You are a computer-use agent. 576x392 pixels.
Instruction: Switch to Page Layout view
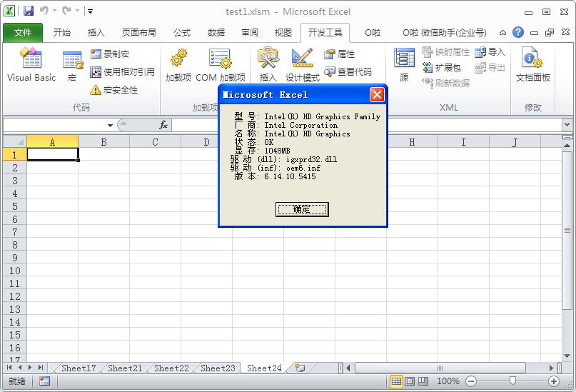[x=410, y=381]
